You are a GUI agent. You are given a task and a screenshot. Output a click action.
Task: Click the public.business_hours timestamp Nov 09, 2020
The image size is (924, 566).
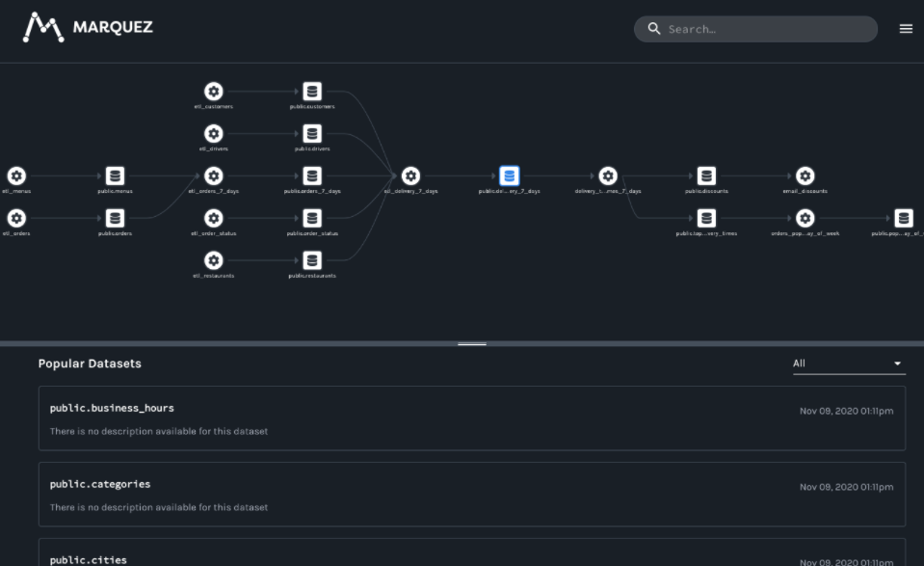pyautogui.click(x=846, y=411)
